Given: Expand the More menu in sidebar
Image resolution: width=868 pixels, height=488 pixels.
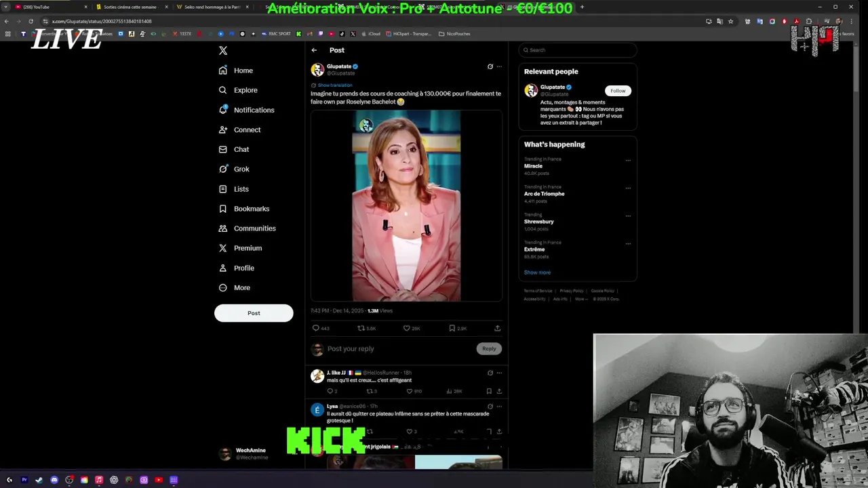Looking at the screenshot, I should coord(234,287).
